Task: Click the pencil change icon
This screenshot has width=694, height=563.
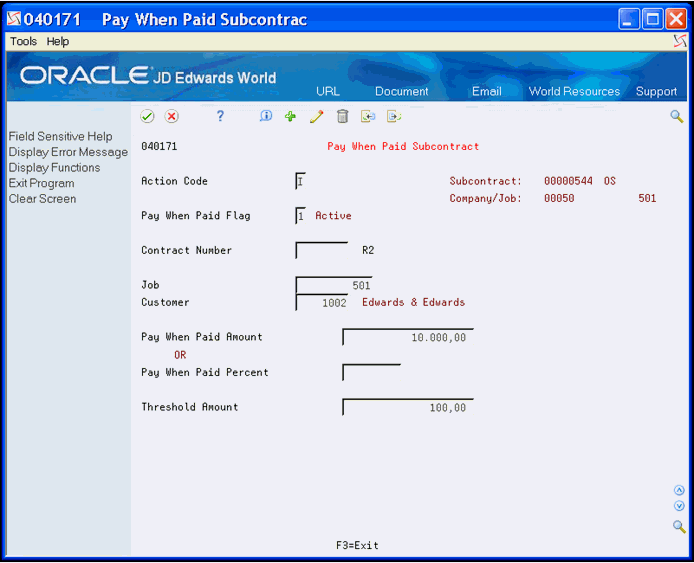Action: pyautogui.click(x=316, y=116)
